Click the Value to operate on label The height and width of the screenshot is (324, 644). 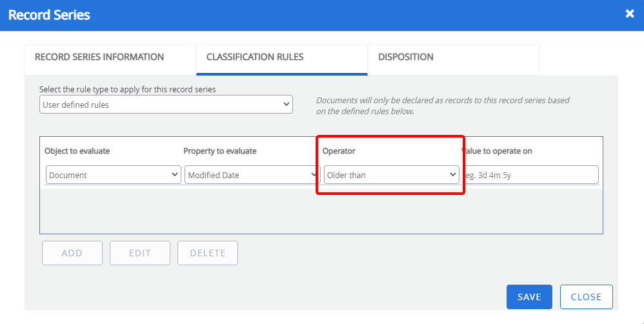coord(498,151)
